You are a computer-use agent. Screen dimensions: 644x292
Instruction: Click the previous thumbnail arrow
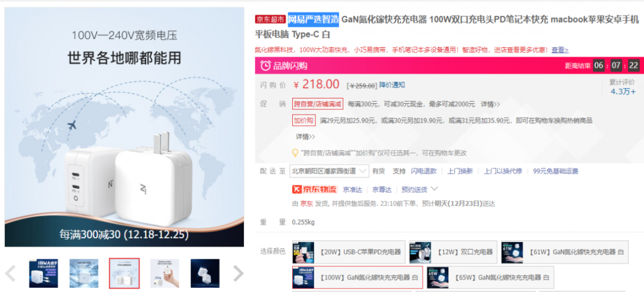click(x=10, y=273)
